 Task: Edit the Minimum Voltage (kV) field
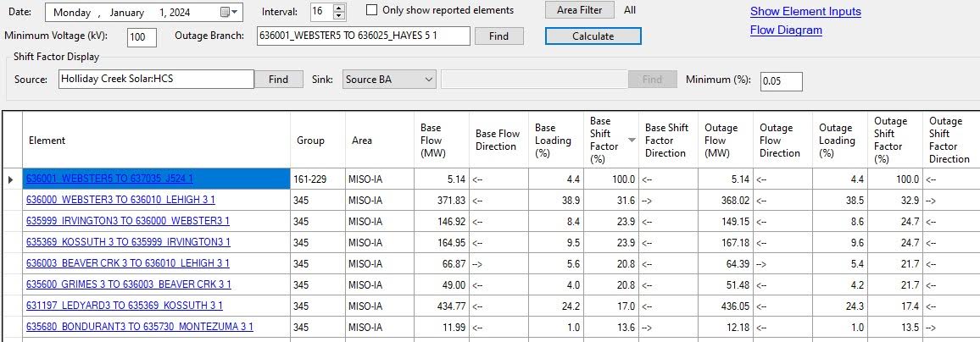tap(142, 36)
